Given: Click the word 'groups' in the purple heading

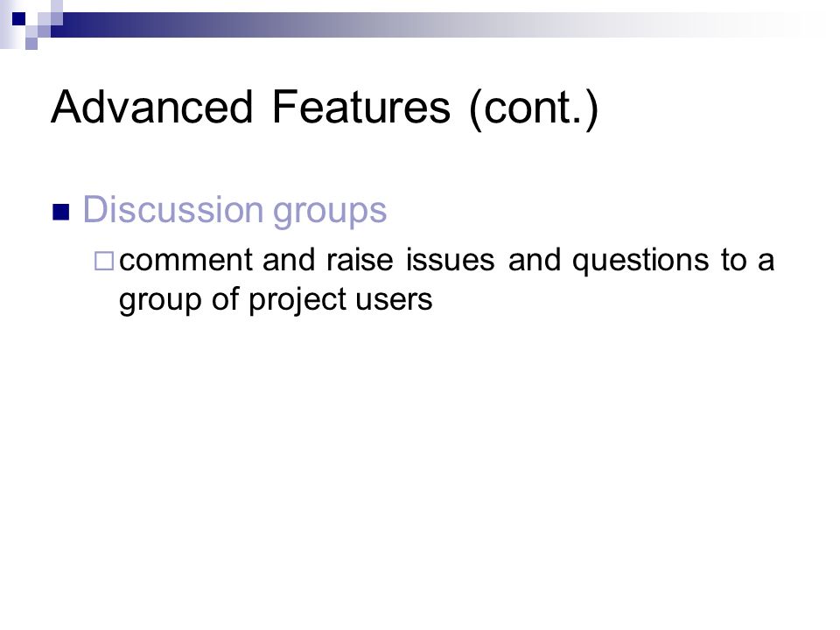Looking at the screenshot, I should (330, 213).
